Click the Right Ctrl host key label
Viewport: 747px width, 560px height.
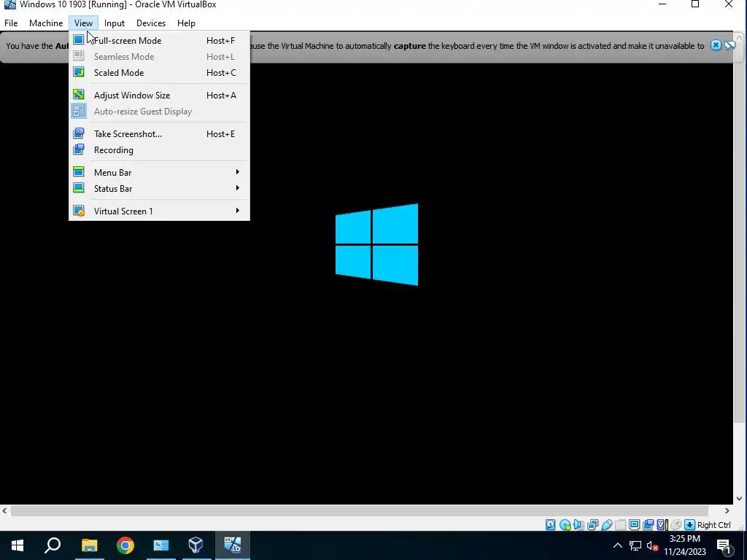(x=713, y=525)
